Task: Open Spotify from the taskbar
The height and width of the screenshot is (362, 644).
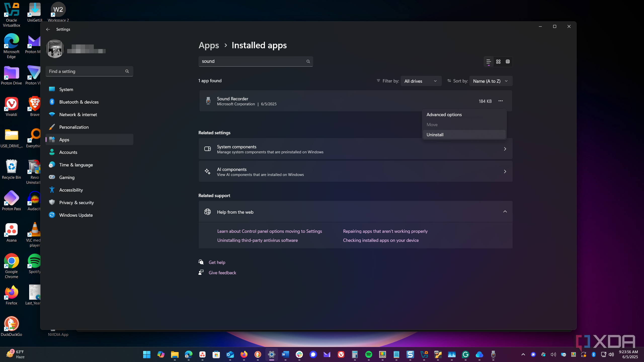Action: (369, 354)
